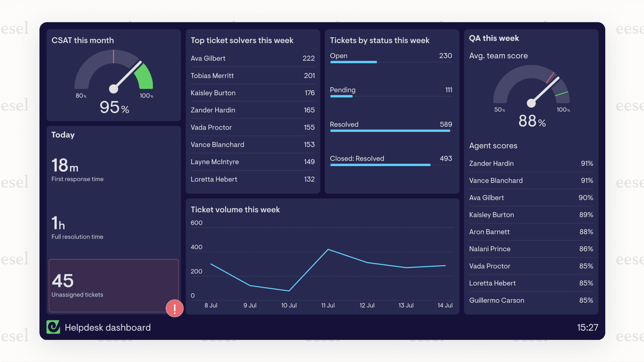Image resolution: width=644 pixels, height=362 pixels.
Task: Click the 11 Jul peak on the volume chart
Action: click(x=329, y=249)
